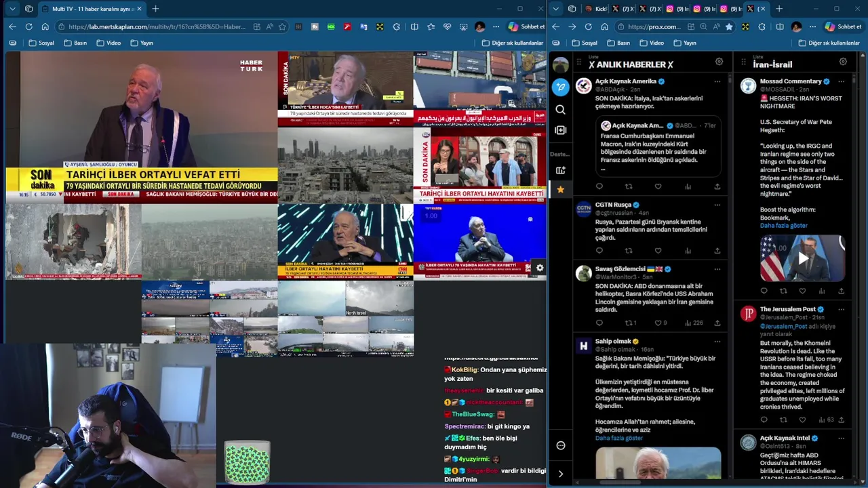Open settings gear on the multi TV grid
The image size is (868, 488).
click(x=540, y=268)
